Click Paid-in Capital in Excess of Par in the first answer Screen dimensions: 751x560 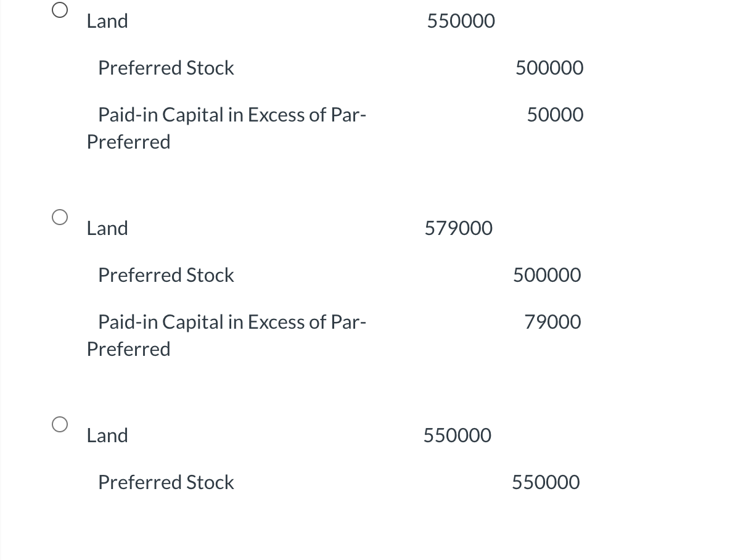[x=232, y=115]
